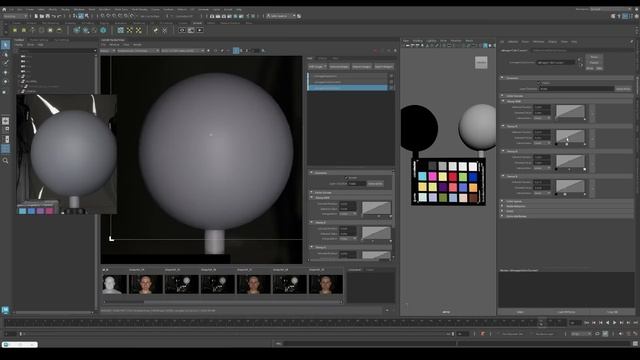The height and width of the screenshot is (360, 640).
Task: Click the shelf icon with a play triangle
Action: pos(200,30)
